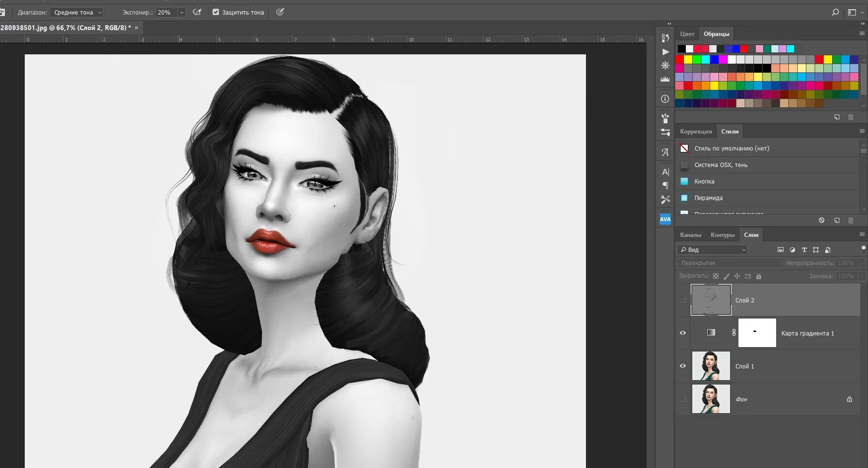868x468 pixels.
Task: Show the Слой 2 layer
Action: pyautogui.click(x=683, y=300)
